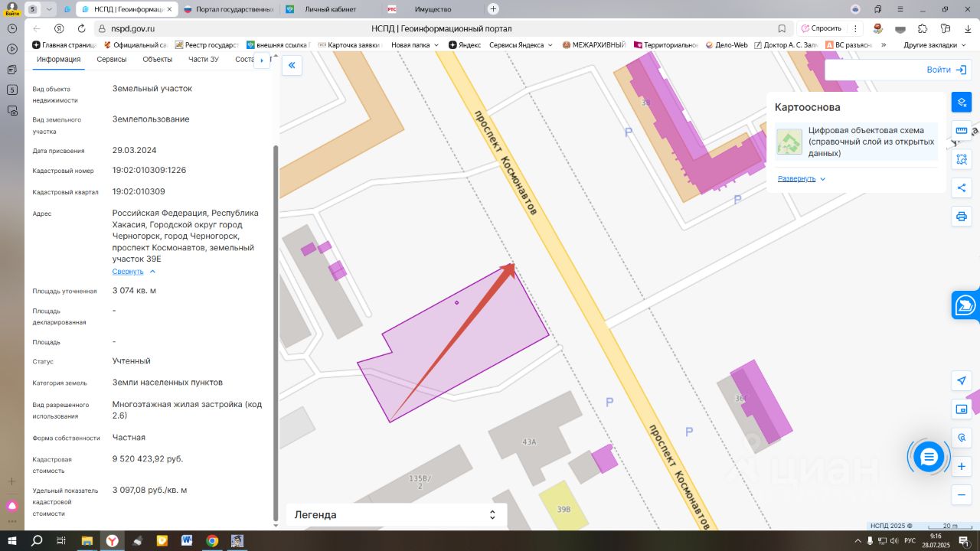
Task: Open the Дело-Web bookmark
Action: (x=727, y=45)
